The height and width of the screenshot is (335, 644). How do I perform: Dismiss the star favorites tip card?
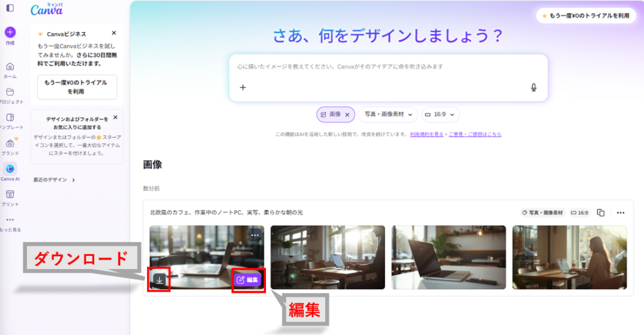pyautogui.click(x=115, y=118)
